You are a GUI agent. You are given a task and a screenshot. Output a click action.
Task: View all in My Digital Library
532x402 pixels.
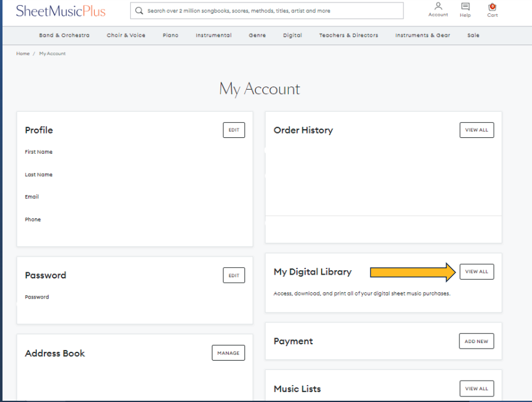pos(476,272)
